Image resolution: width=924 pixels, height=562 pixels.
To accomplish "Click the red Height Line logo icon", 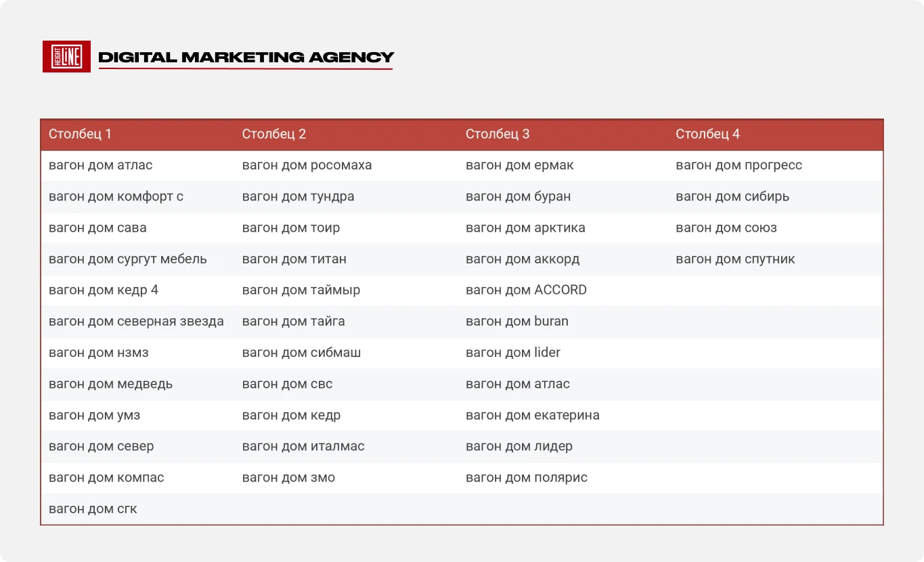I will pyautogui.click(x=66, y=57).
